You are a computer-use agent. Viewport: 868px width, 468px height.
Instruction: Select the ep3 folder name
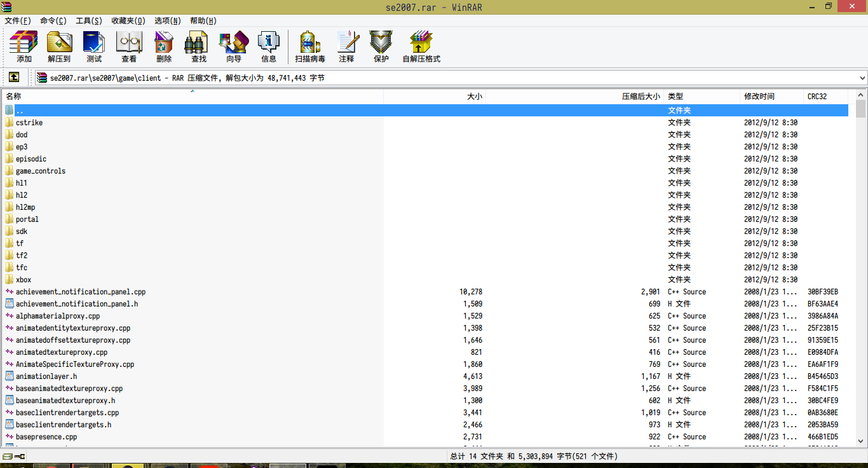(22, 147)
